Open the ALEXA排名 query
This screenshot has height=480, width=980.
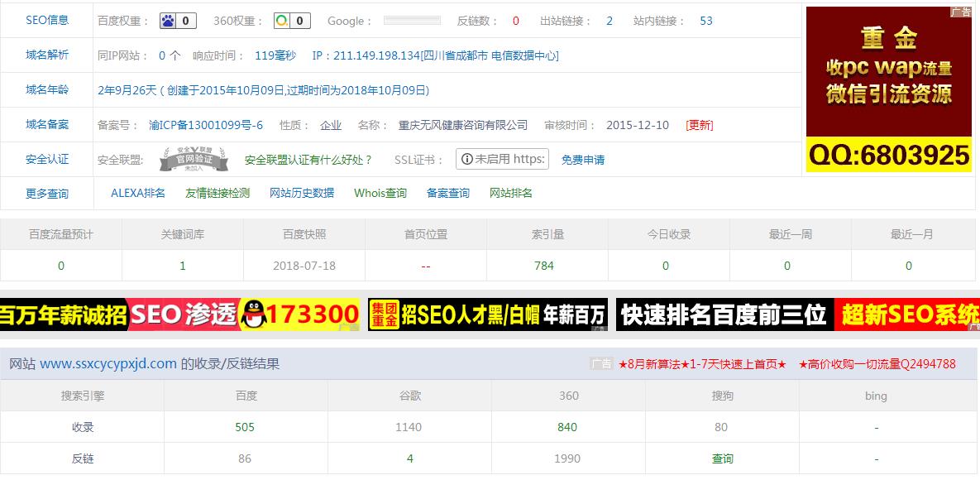coord(138,193)
